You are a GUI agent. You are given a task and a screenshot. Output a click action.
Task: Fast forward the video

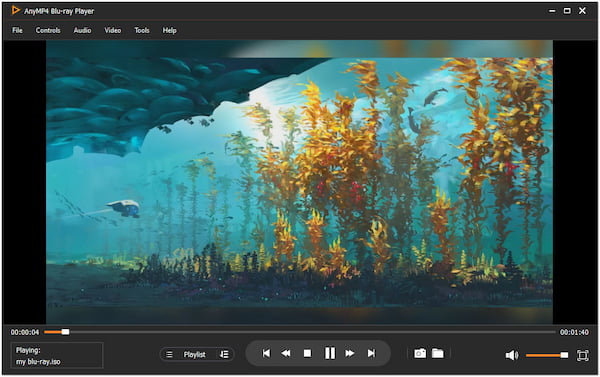point(350,353)
